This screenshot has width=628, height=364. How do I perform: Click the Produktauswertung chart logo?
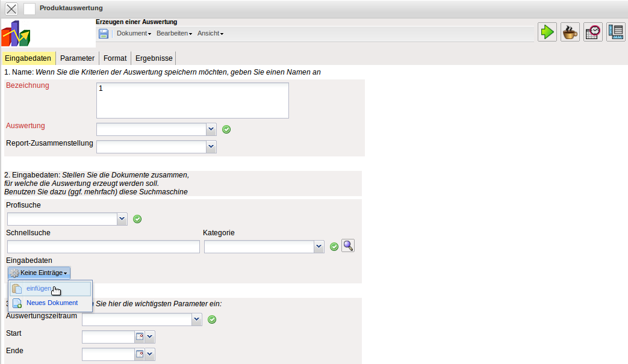point(16,34)
